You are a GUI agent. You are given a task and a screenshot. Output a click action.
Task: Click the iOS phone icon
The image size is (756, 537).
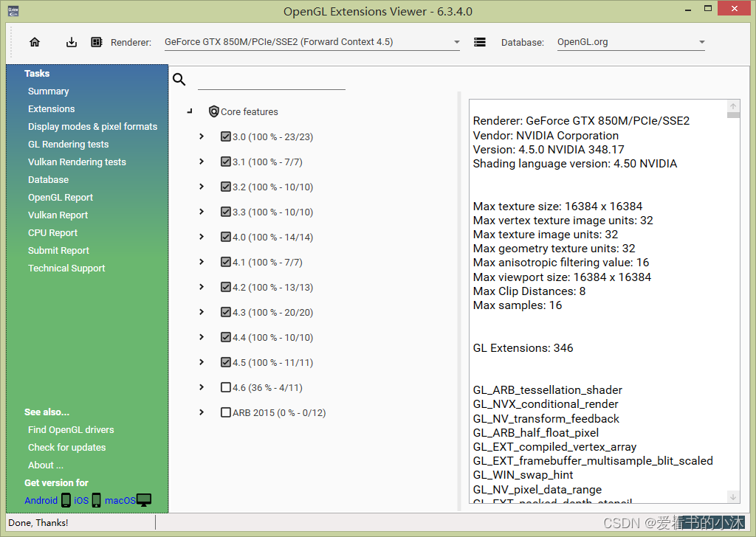click(x=97, y=500)
